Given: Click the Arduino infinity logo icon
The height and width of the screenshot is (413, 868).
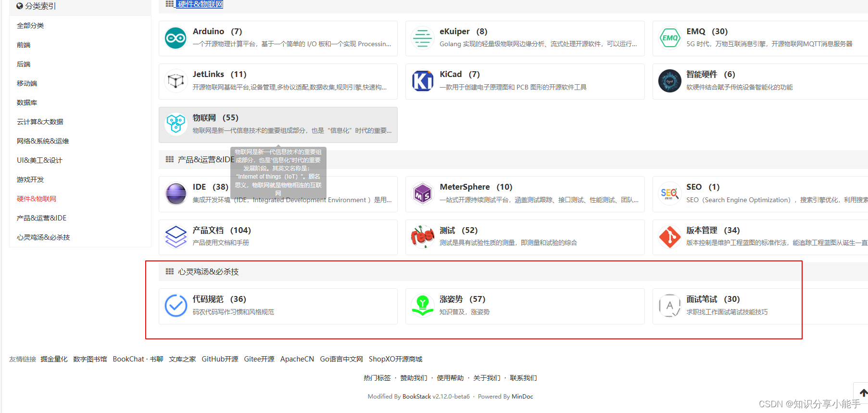Looking at the screenshot, I should (x=176, y=38).
